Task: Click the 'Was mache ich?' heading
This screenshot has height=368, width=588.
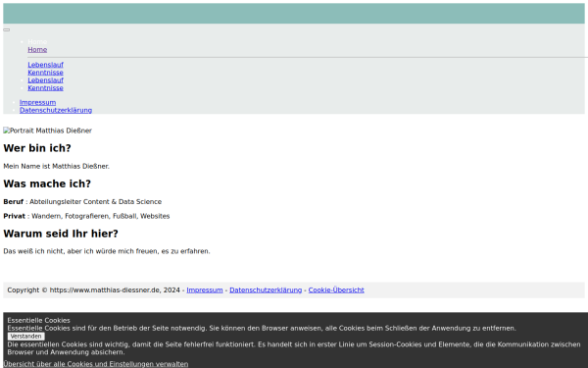Action: (x=47, y=184)
